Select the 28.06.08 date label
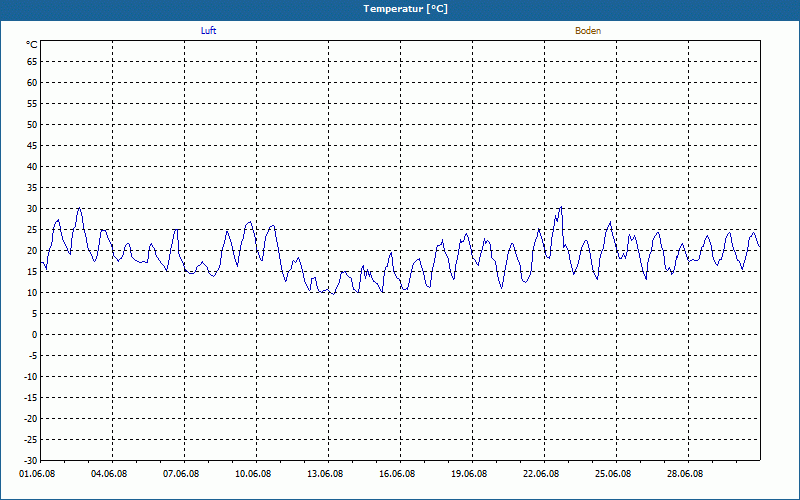The width and height of the screenshot is (800, 500). [685, 473]
